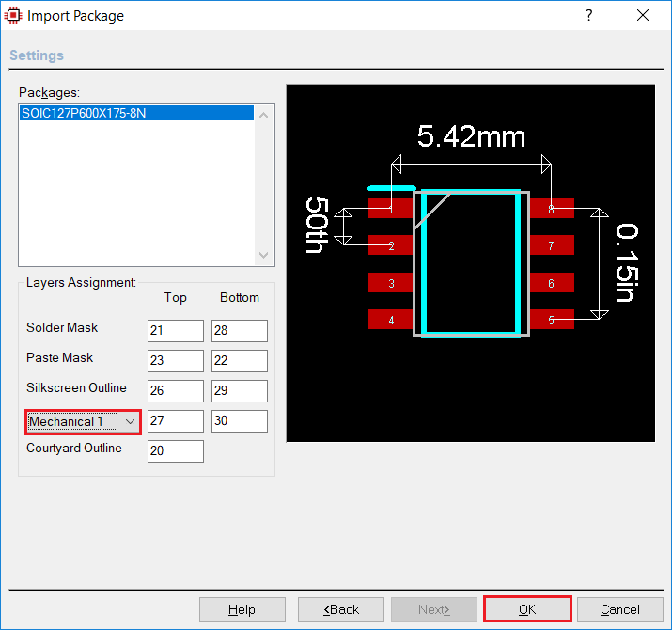Click the Import Package app icon in title bar
The image size is (672, 630).
[14, 15]
